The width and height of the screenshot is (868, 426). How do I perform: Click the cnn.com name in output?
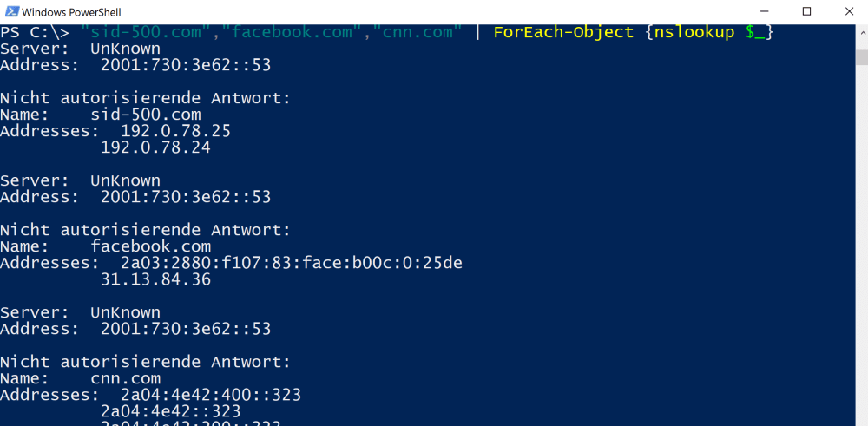[125, 378]
